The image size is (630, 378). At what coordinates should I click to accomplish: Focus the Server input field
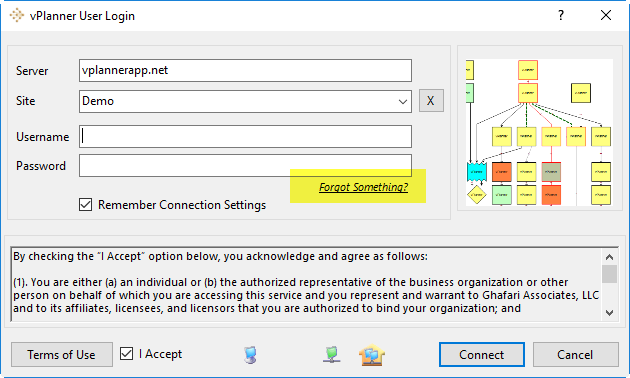tap(245, 70)
